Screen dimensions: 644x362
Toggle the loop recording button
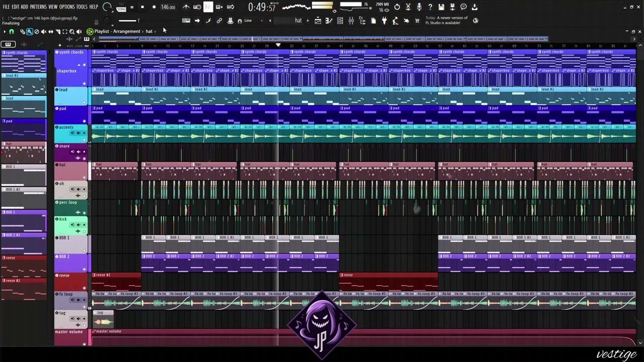point(230,7)
